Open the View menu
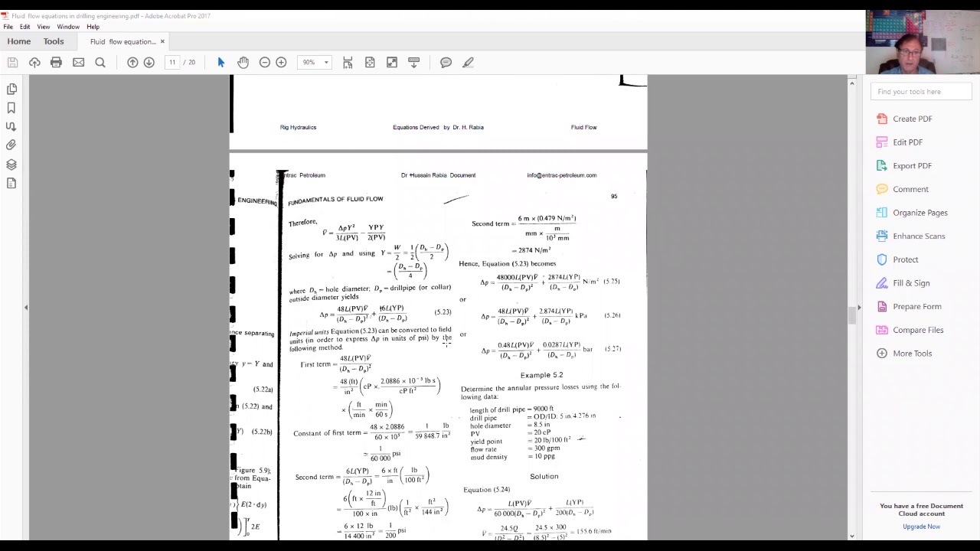980x551 pixels. (x=44, y=27)
